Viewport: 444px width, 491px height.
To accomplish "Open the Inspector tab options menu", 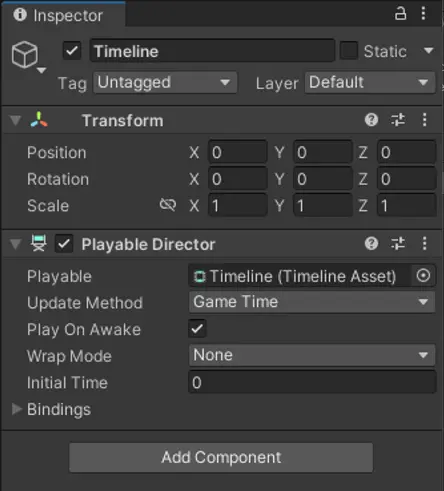I will click(x=423, y=14).
